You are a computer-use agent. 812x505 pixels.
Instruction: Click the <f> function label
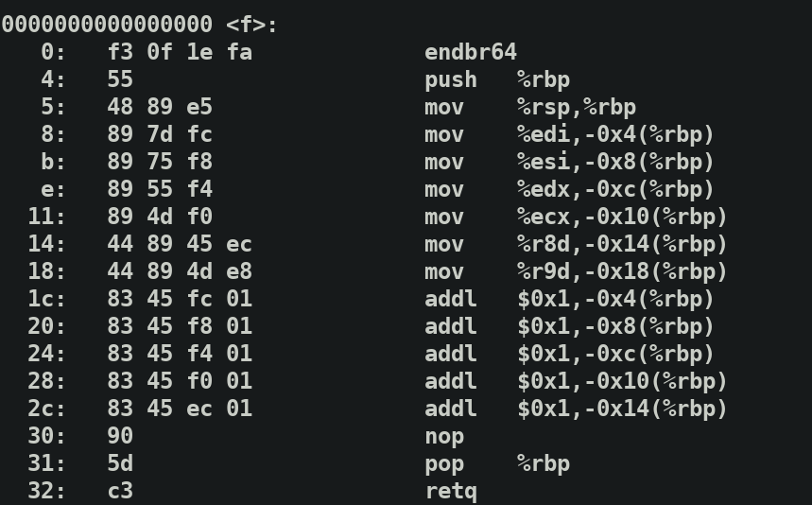(x=252, y=25)
